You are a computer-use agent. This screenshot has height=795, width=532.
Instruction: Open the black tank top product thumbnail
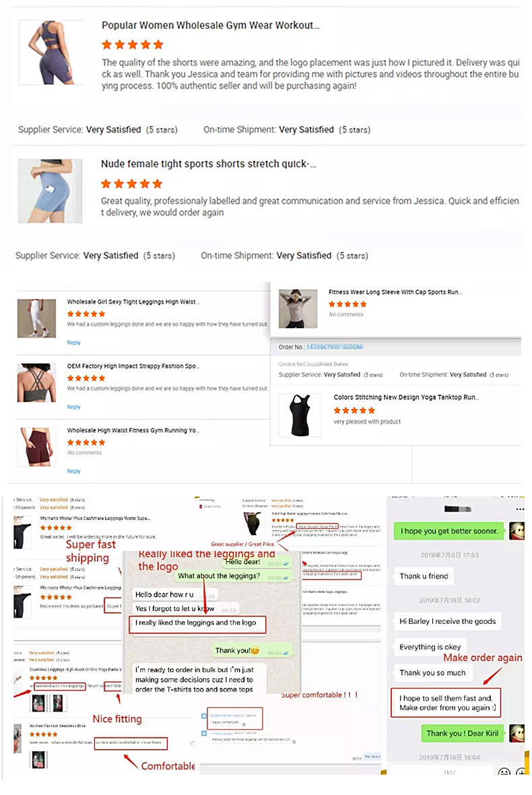pyautogui.click(x=300, y=415)
